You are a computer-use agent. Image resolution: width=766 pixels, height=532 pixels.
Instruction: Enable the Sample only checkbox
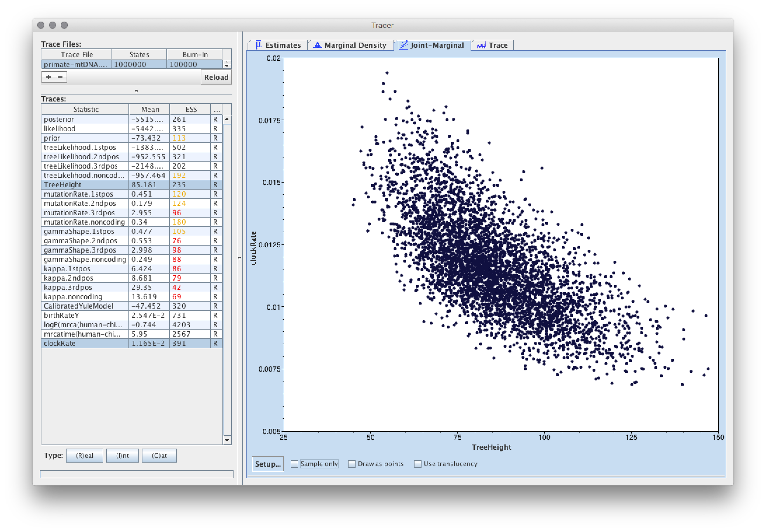pos(294,464)
